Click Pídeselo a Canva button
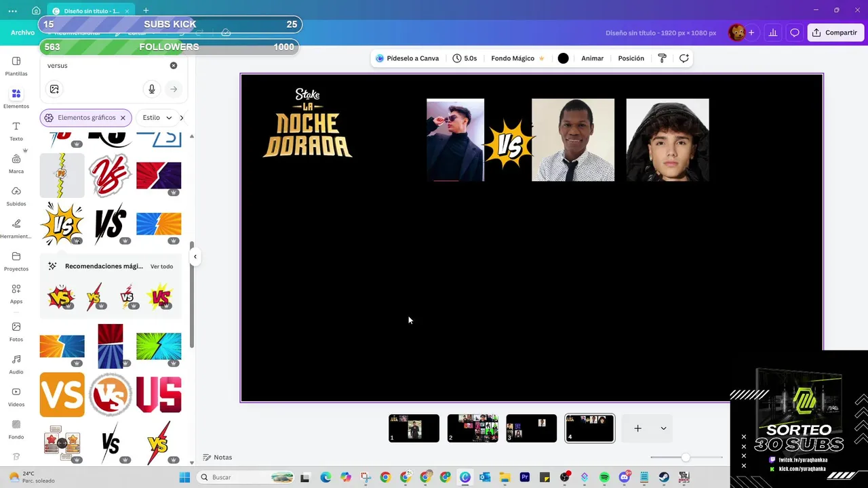The width and height of the screenshot is (868, 488). pyautogui.click(x=408, y=58)
